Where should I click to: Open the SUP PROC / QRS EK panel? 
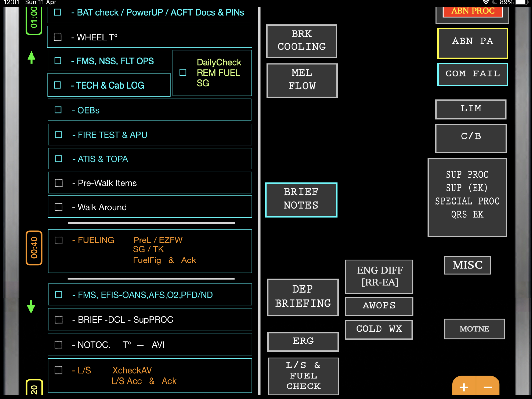(467, 197)
